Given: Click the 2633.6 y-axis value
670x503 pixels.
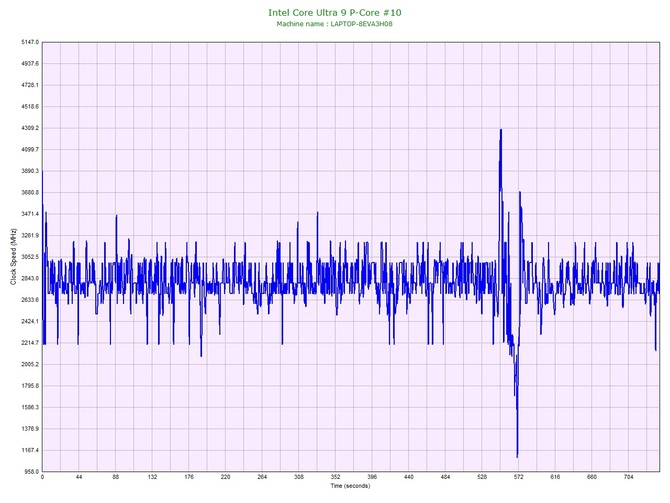Looking at the screenshot, I should coord(30,300).
